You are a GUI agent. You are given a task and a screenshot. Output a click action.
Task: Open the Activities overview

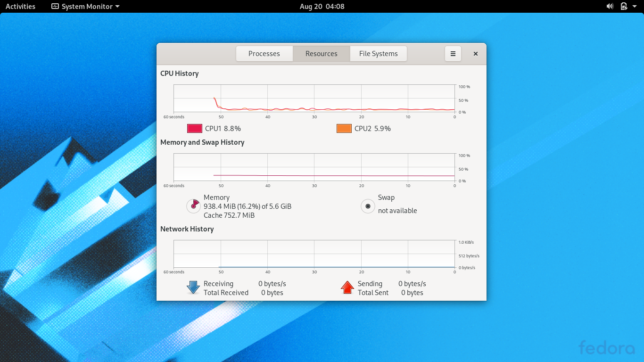coord(20,6)
